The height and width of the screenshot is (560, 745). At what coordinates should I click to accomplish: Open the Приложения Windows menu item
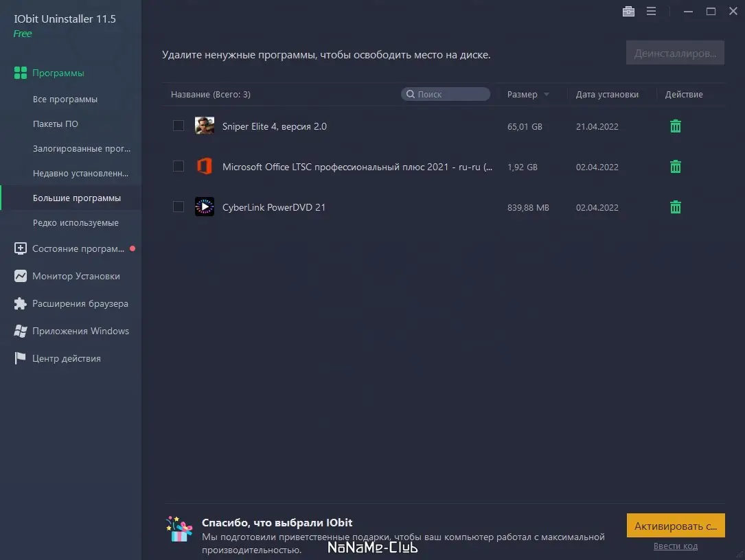81,331
